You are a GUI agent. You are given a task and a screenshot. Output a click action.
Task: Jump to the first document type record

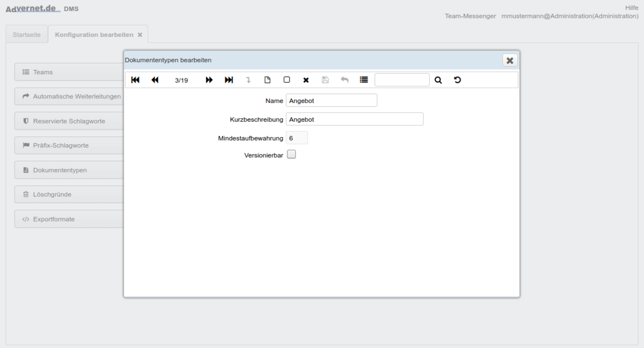[x=135, y=80]
